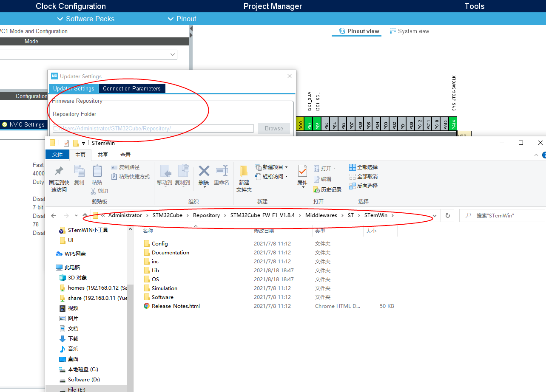This screenshot has height=392, width=546.
Task: Click the Properties checkmark icon
Action: [302, 171]
